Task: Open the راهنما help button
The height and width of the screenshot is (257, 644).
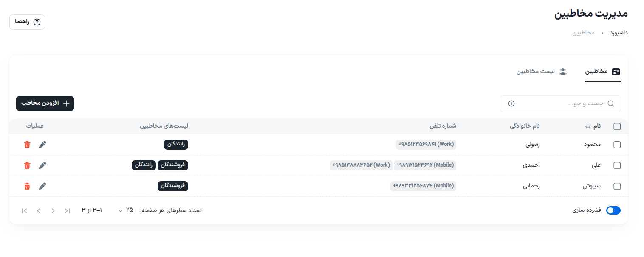Action: pyautogui.click(x=27, y=22)
